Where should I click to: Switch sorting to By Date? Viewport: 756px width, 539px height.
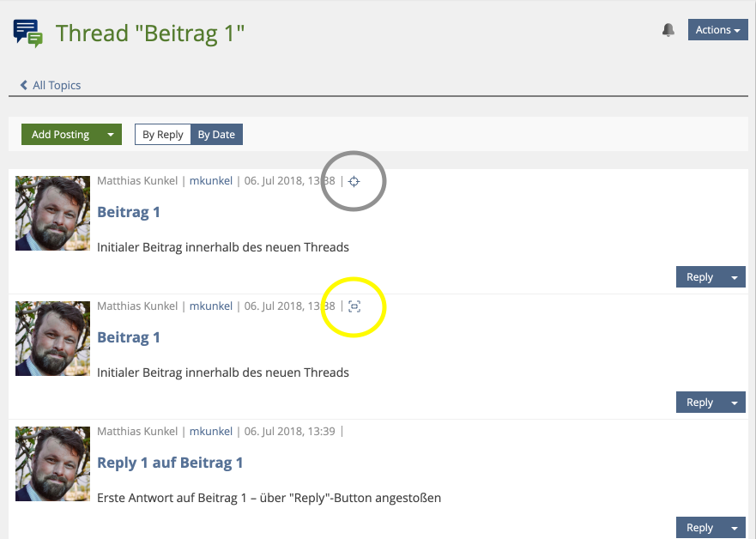pyautogui.click(x=216, y=135)
